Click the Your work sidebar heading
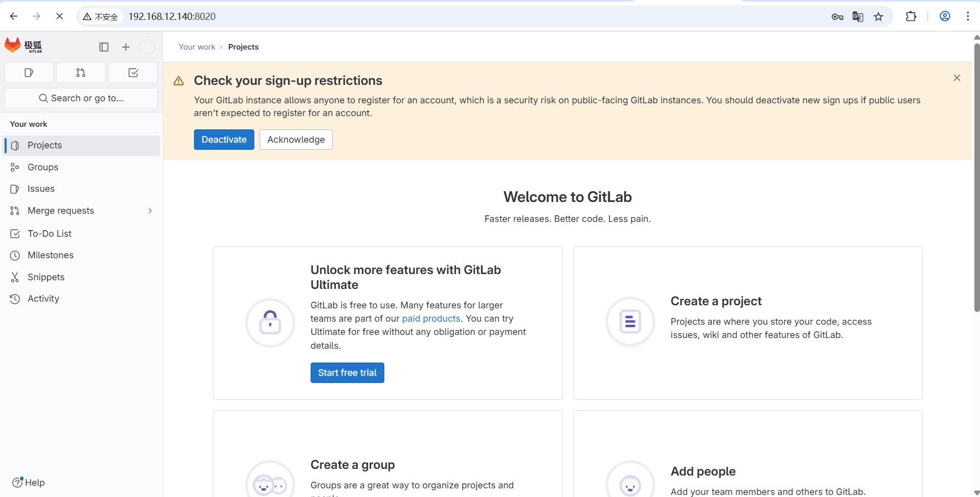 tap(29, 124)
